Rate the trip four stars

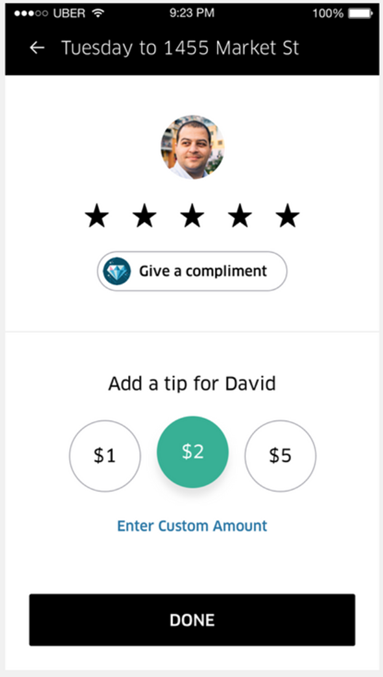pos(240,216)
